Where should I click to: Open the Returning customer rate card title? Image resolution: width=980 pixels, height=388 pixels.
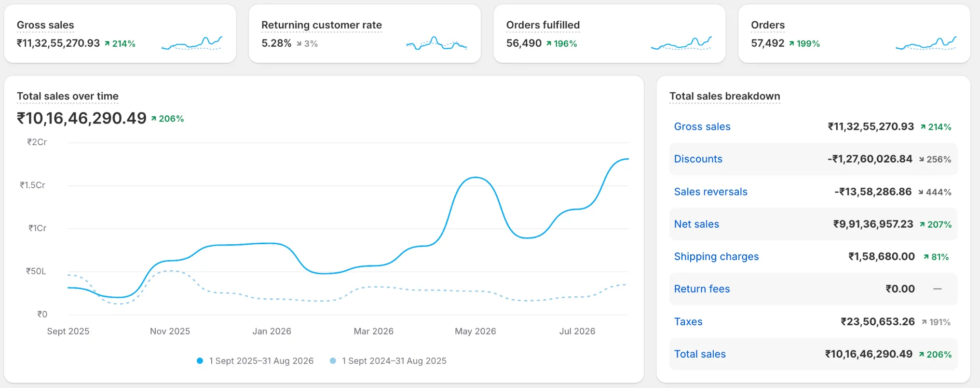tap(321, 25)
